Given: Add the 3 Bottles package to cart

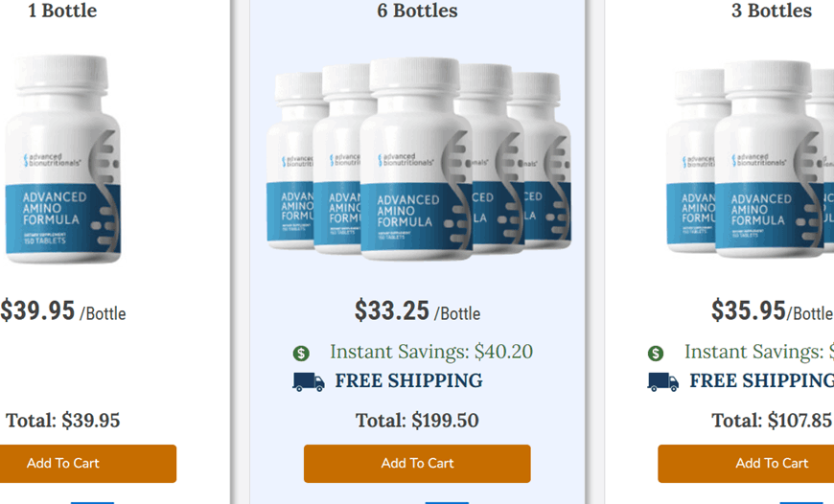Looking at the screenshot, I should pyautogui.click(x=746, y=464).
